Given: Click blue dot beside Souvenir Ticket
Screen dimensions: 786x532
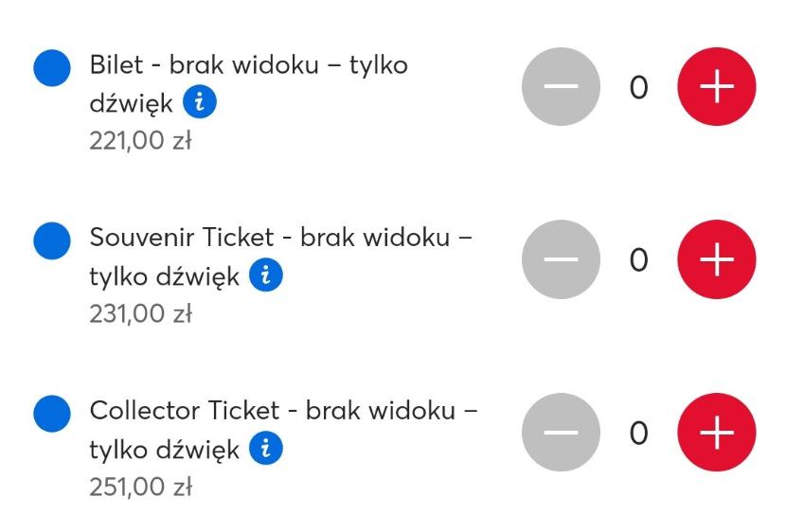Looking at the screenshot, I should [52, 240].
